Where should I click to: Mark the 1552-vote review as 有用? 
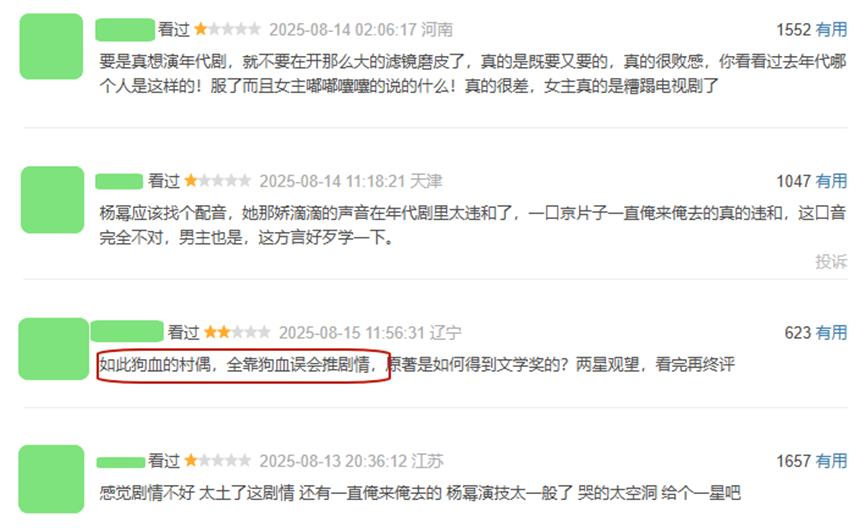coord(831,30)
